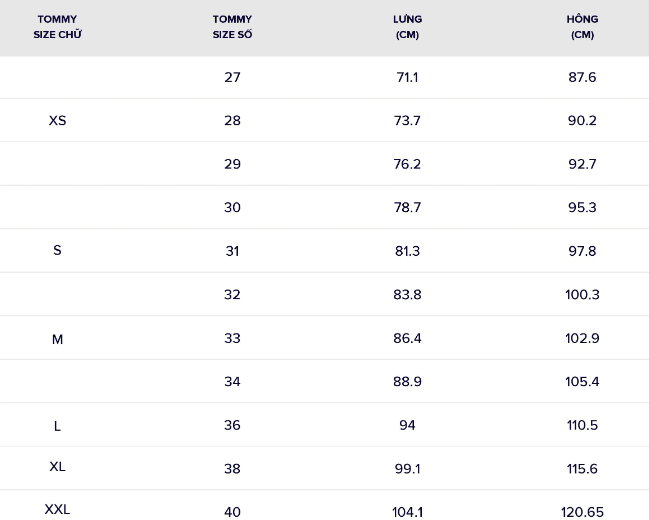Viewport: 649px width, 520px height.
Task: Click hip value 100.3
Action: (582, 295)
